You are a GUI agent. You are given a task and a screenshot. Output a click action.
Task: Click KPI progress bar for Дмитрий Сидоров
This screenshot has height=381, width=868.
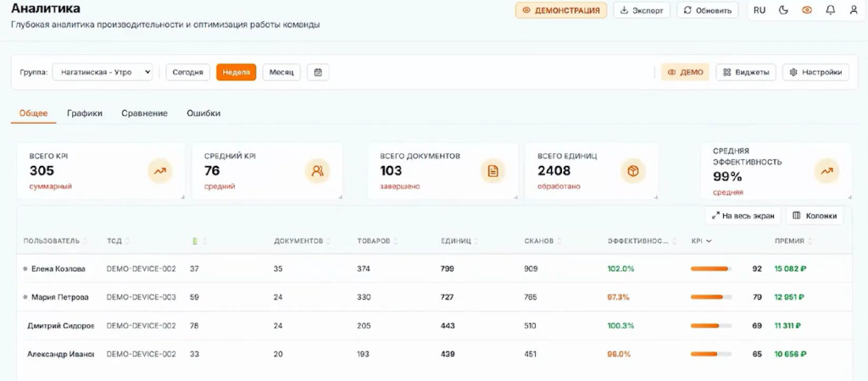pos(711,326)
